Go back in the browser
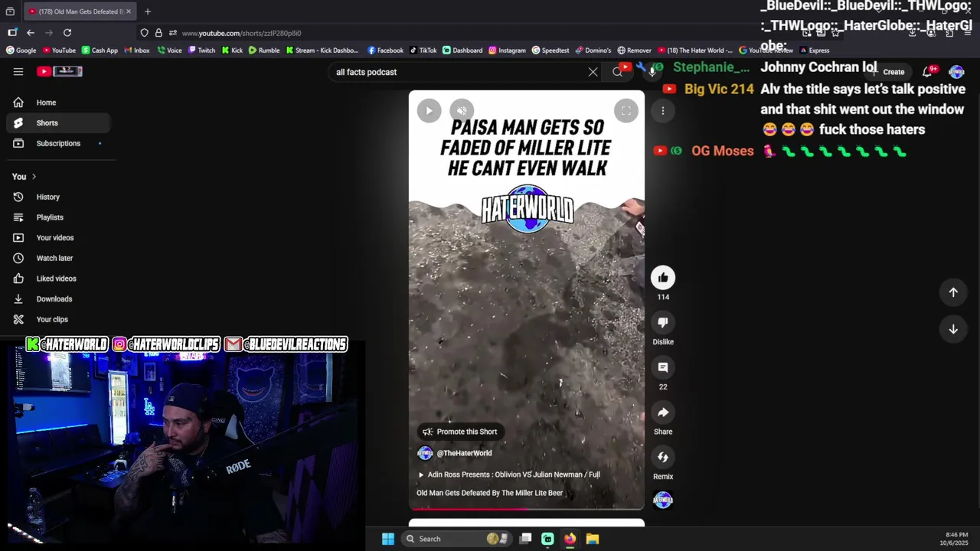This screenshot has height=551, width=980. (31, 33)
